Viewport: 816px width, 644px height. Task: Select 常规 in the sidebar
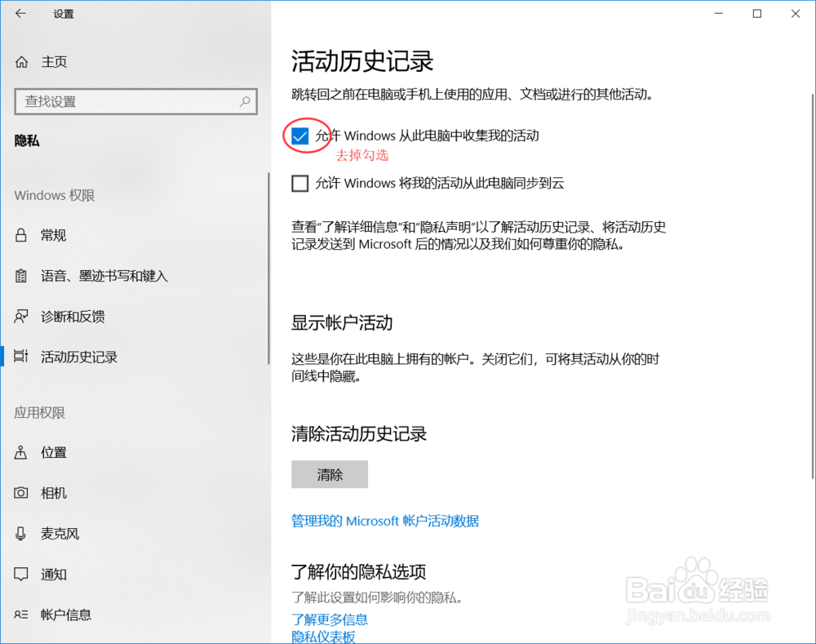[x=54, y=235]
